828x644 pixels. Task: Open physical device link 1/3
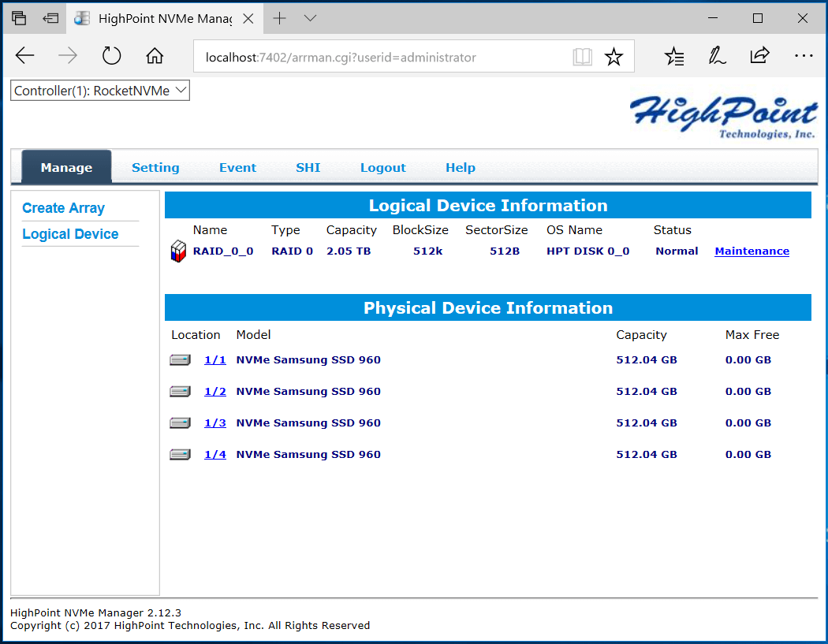(x=215, y=423)
